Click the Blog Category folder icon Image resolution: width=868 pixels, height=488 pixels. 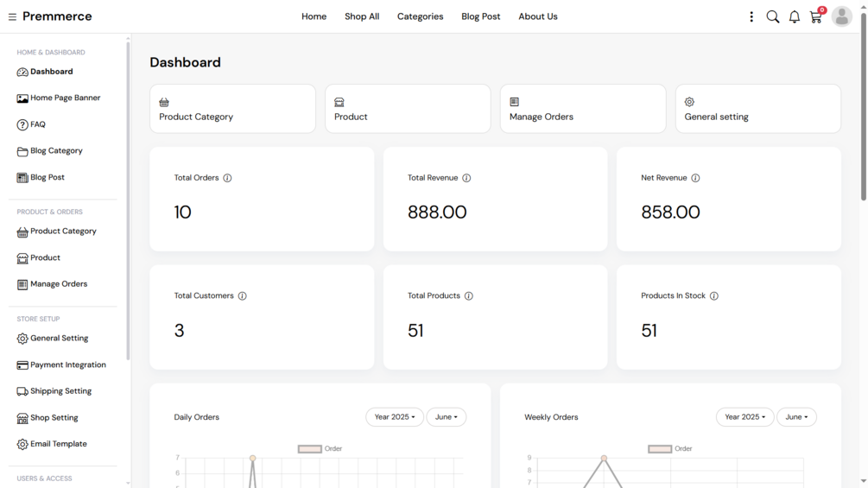(x=22, y=151)
